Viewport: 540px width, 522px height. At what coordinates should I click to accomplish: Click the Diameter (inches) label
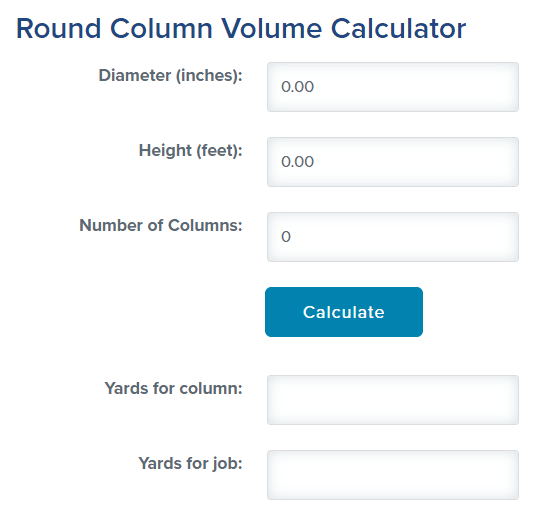(170, 75)
